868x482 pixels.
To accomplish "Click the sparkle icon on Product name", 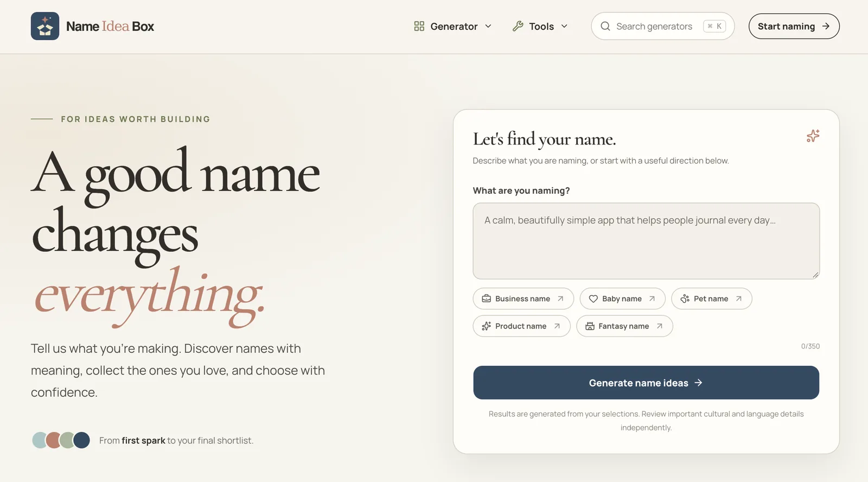I will (x=487, y=326).
